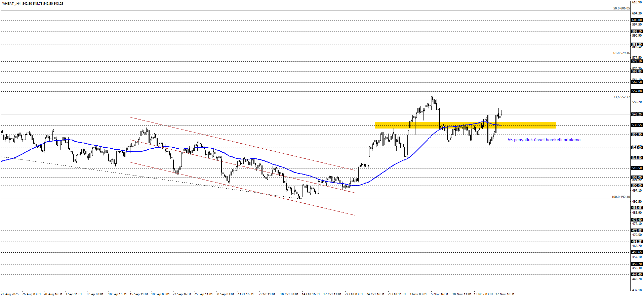Viewport: 644px width, 298px height.
Task: Select the 585.20 price level tag
Action: (x=637, y=45)
